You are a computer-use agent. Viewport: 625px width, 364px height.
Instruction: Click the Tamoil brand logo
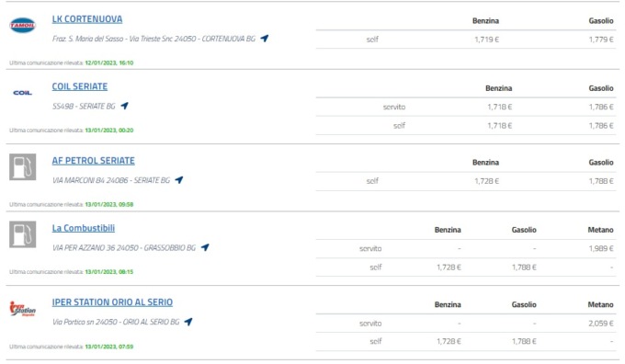click(x=22, y=26)
